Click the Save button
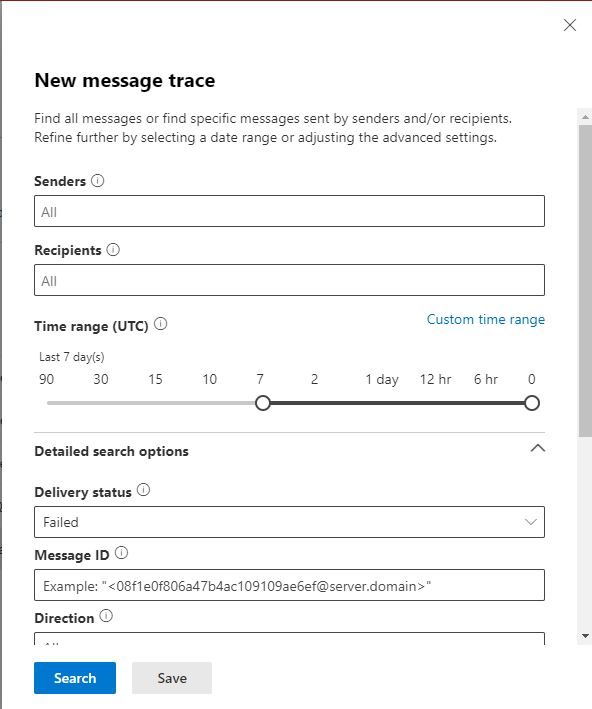Screen dimensions: 592x709 (x=172, y=678)
